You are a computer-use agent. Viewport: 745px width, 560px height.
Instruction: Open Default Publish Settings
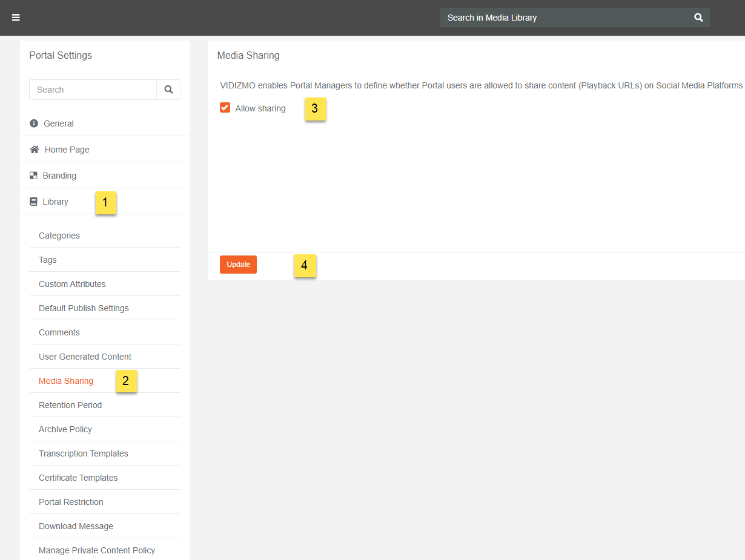tap(84, 308)
